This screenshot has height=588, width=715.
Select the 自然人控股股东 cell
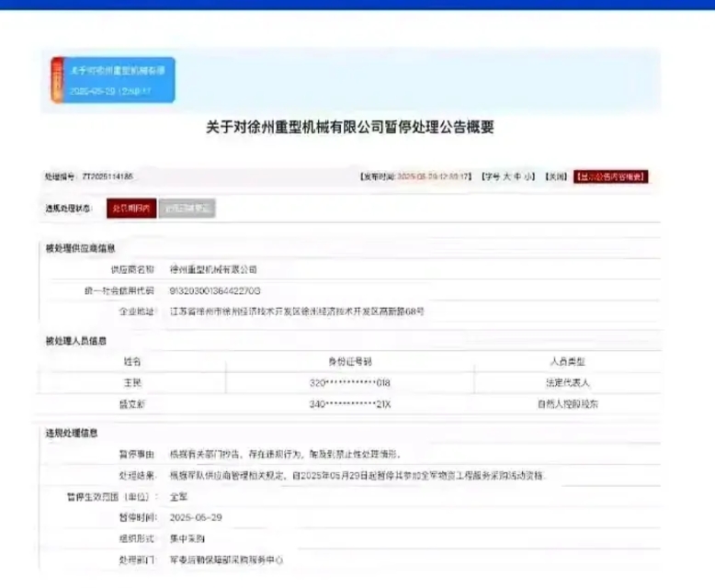pos(568,404)
